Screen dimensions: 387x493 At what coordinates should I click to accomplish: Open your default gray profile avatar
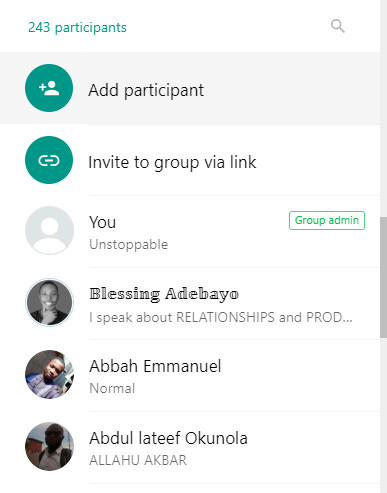[x=49, y=230]
